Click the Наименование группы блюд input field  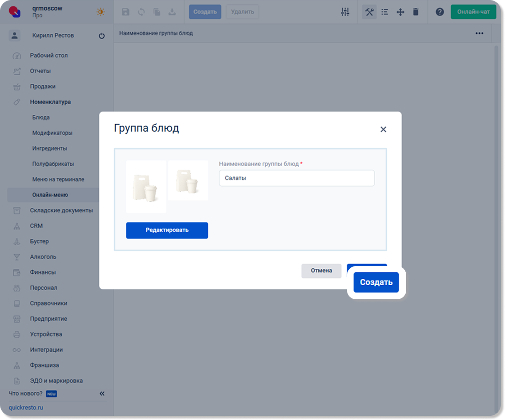296,178
